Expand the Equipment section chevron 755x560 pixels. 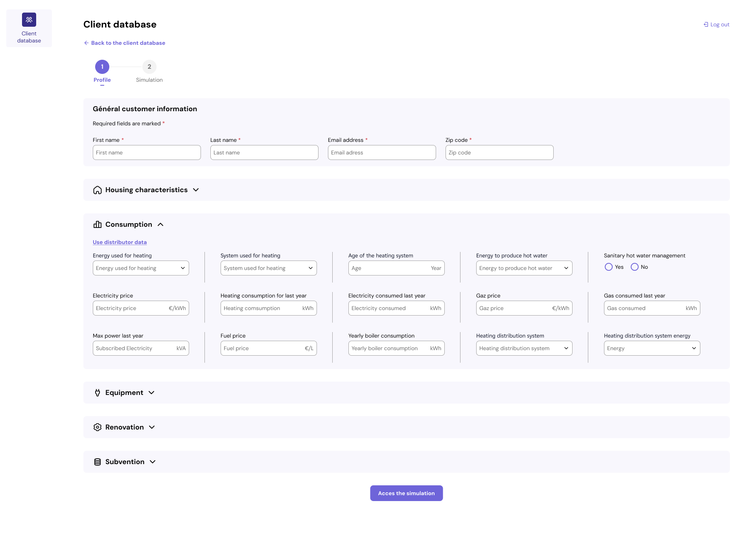pos(151,393)
